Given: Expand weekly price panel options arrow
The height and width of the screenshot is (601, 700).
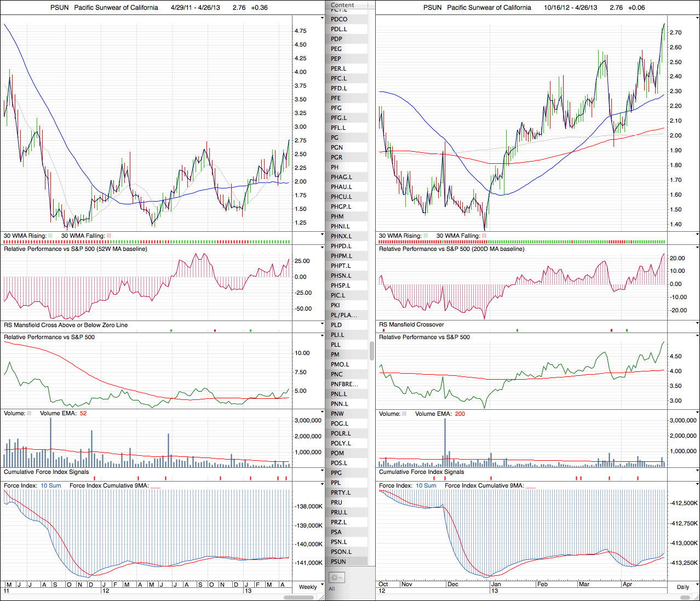Looking at the screenshot, I should pyautogui.click(x=322, y=18).
